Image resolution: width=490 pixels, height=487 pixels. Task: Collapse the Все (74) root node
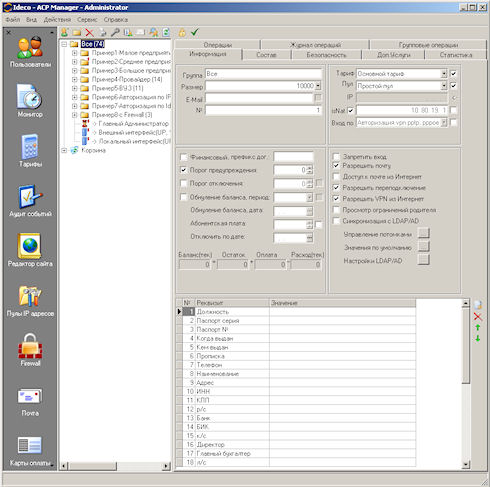click(x=64, y=44)
